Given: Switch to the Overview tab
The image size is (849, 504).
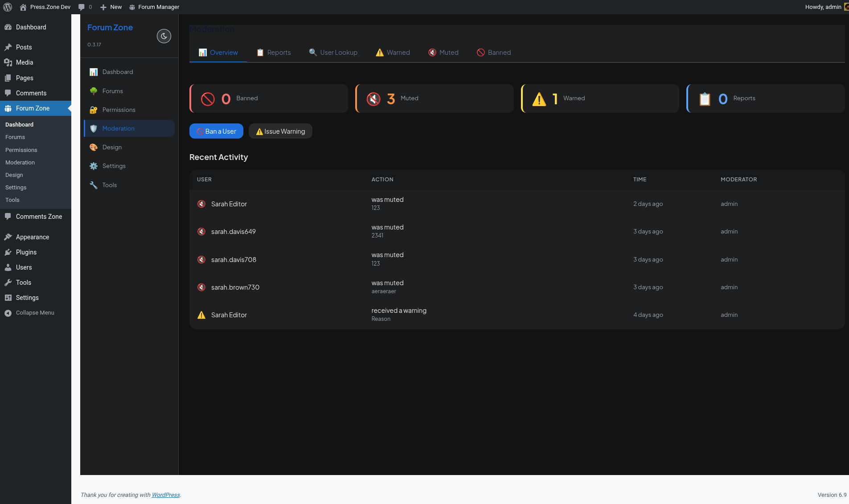Looking at the screenshot, I should tap(218, 53).
